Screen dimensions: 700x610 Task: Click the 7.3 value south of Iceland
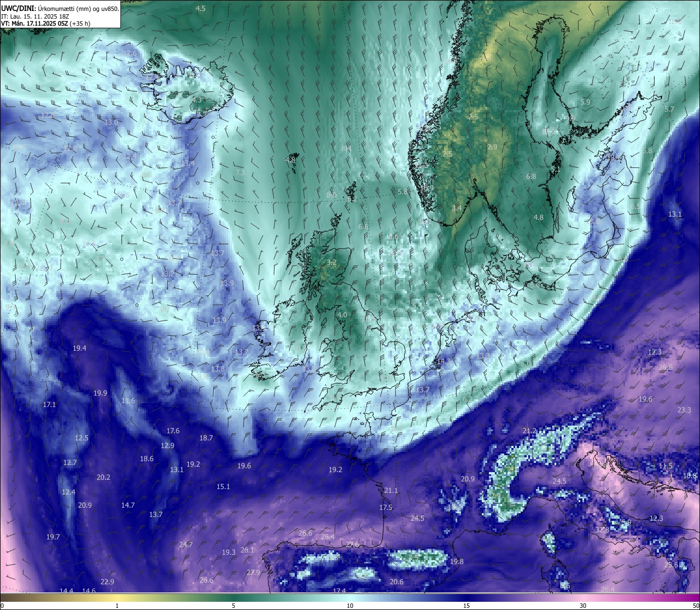pyautogui.click(x=240, y=172)
